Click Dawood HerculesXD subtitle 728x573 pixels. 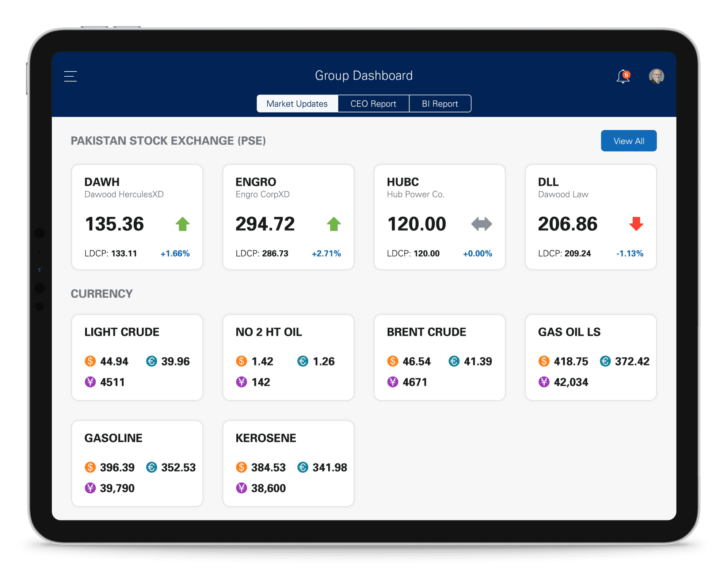point(124,194)
